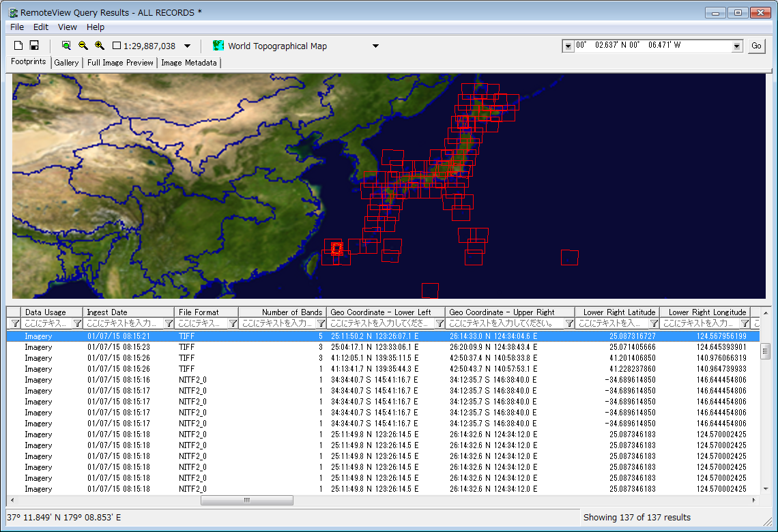
Task: Open the Edit menu
Action: point(41,27)
